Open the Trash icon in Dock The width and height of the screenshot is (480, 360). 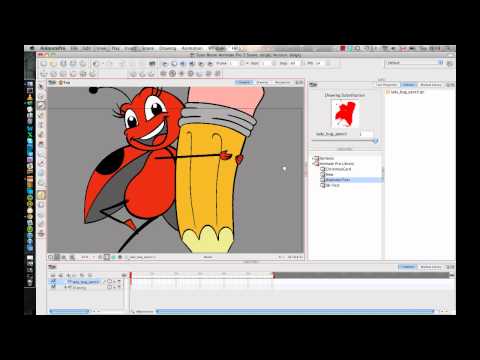pos(30,282)
